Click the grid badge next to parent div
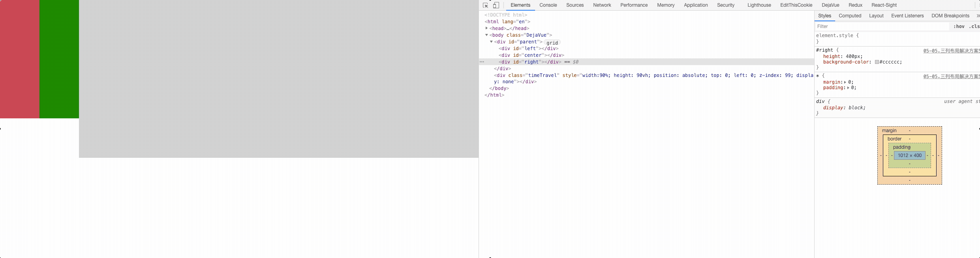 552,43
